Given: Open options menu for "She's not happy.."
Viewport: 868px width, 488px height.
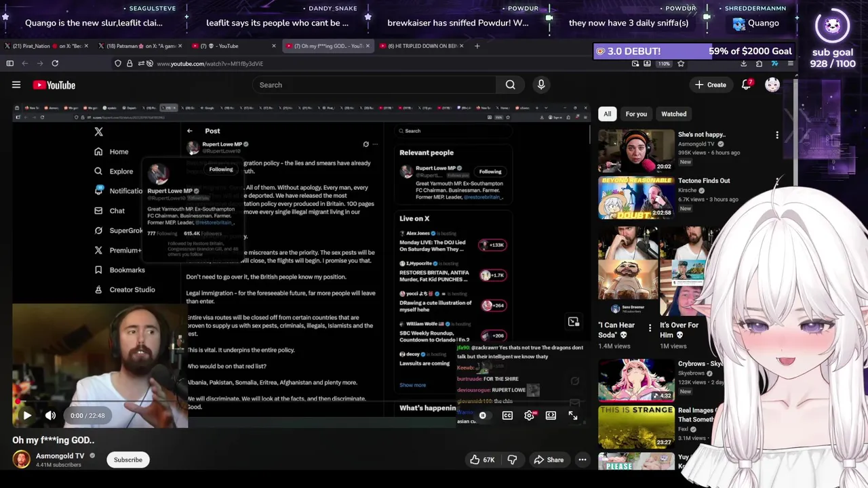Looking at the screenshot, I should point(777,135).
